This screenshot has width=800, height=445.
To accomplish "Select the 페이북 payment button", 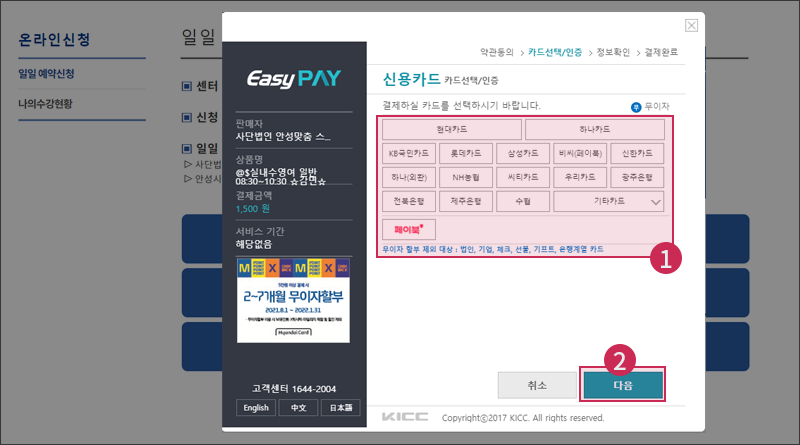I will pos(409,230).
